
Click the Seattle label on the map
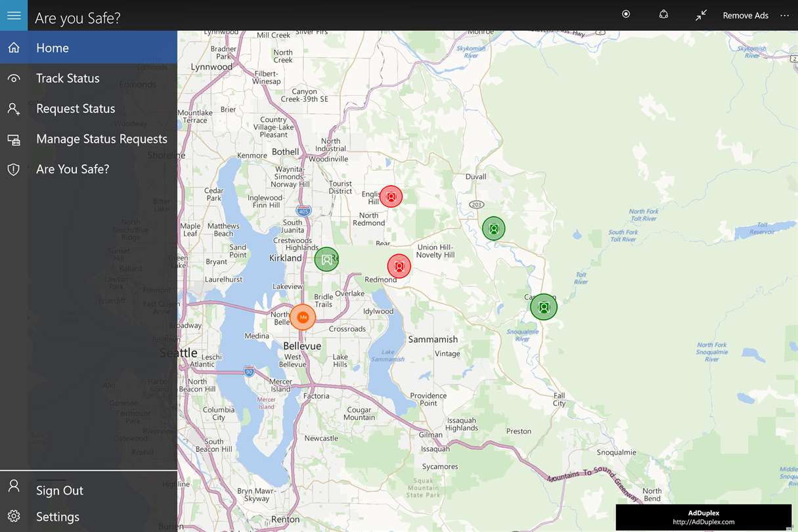179,353
